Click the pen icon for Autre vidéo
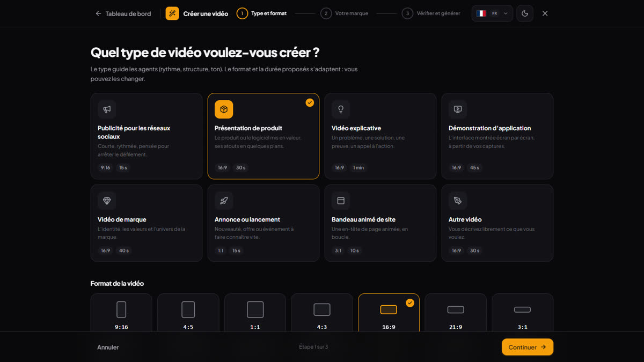 458,201
